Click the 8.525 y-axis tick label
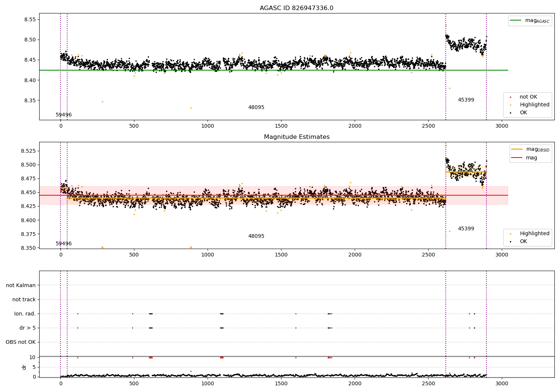The image size is (560, 392). [x=28, y=151]
